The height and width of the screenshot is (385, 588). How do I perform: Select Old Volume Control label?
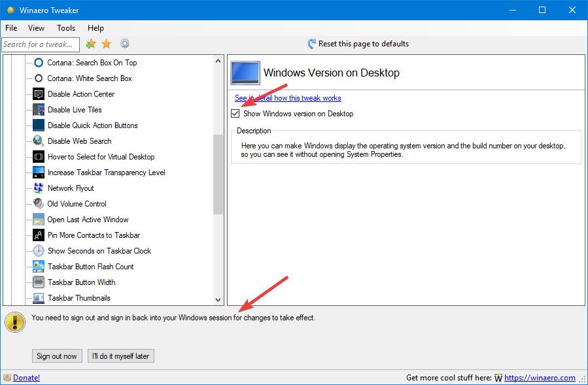coord(77,204)
